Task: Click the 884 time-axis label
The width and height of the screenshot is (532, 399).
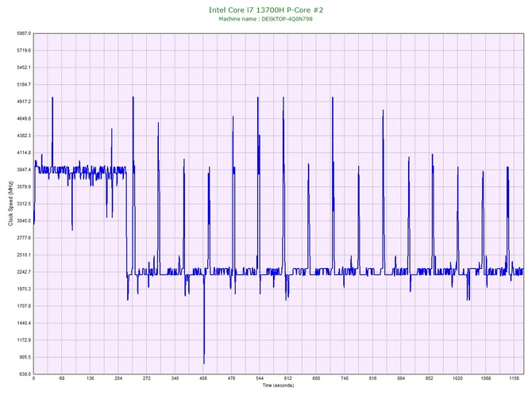Action: tap(401, 378)
